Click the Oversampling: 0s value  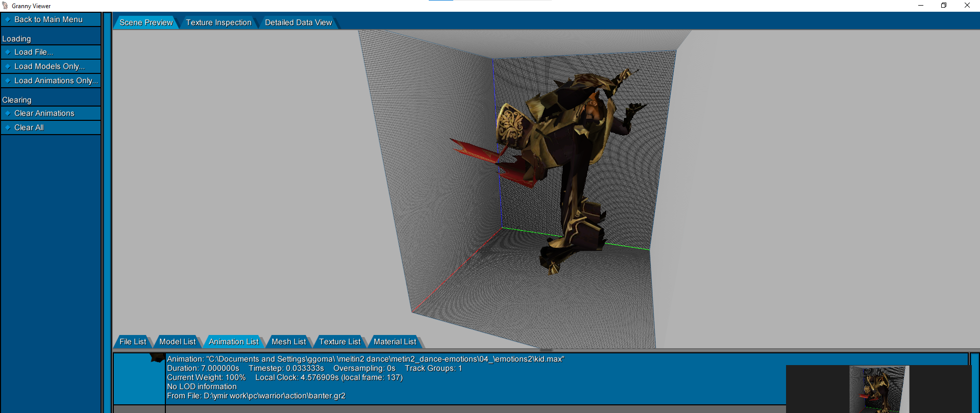[x=364, y=368]
